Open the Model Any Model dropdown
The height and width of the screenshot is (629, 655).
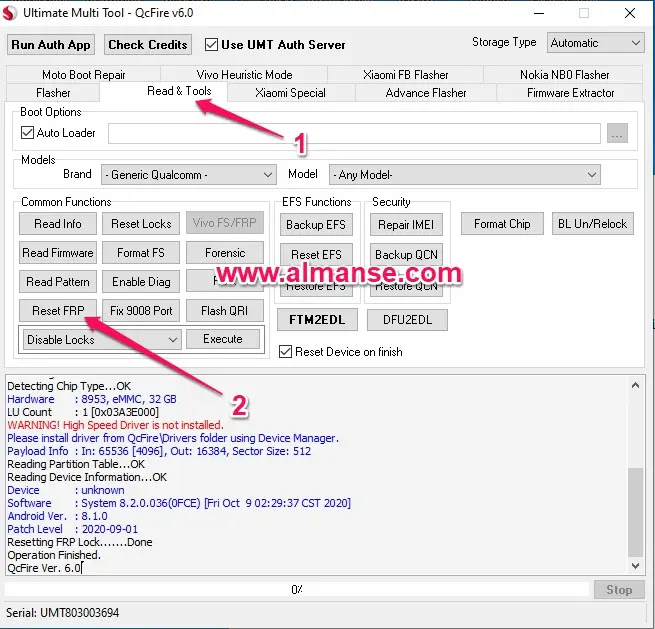pyautogui.click(x=465, y=175)
